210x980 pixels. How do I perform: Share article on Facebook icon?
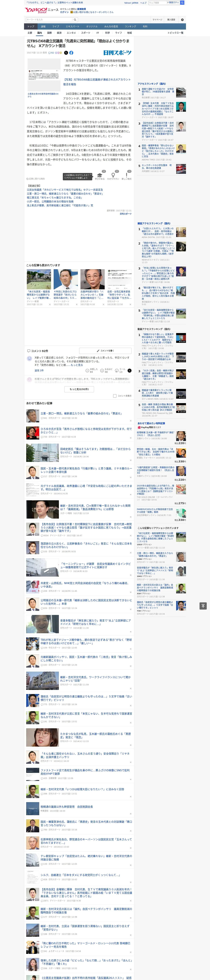pos(71,53)
